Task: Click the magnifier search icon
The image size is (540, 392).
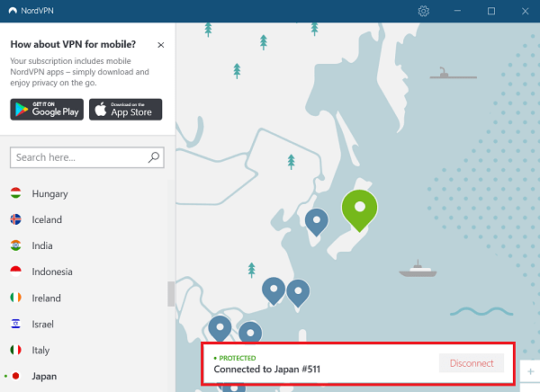Action: click(154, 157)
